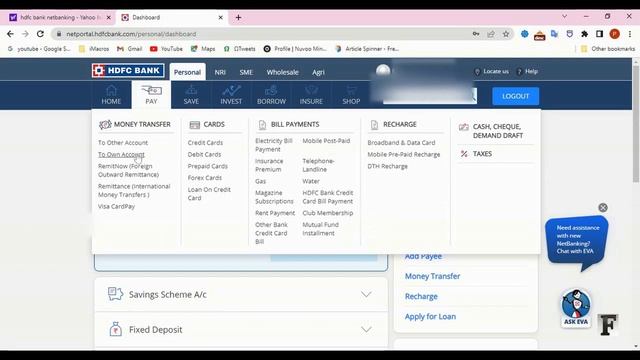Open the Gmail bookmark
This screenshot has width=640, height=360.
pos(129,49)
